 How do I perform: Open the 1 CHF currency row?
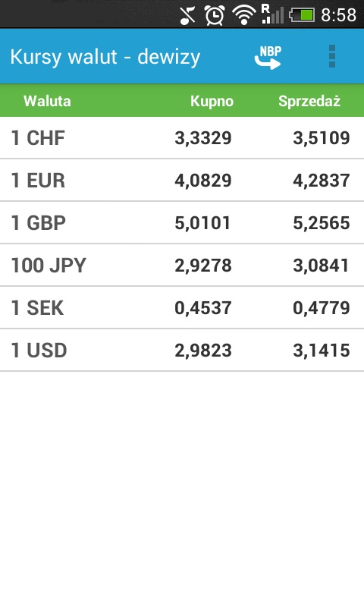point(182,138)
